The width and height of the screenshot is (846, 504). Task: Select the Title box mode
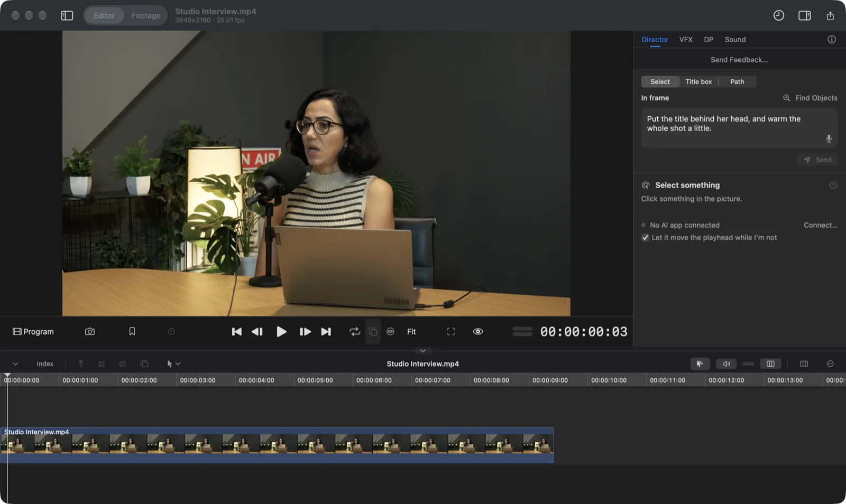pyautogui.click(x=698, y=82)
